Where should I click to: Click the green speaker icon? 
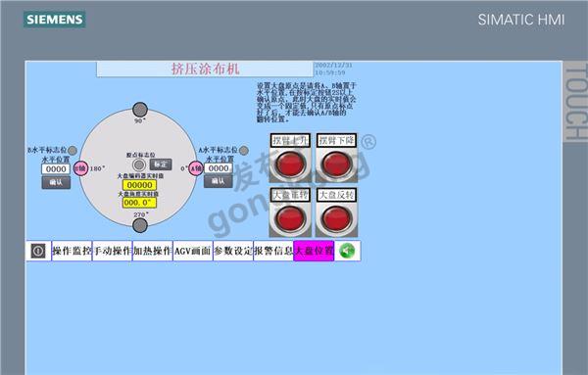(x=347, y=251)
